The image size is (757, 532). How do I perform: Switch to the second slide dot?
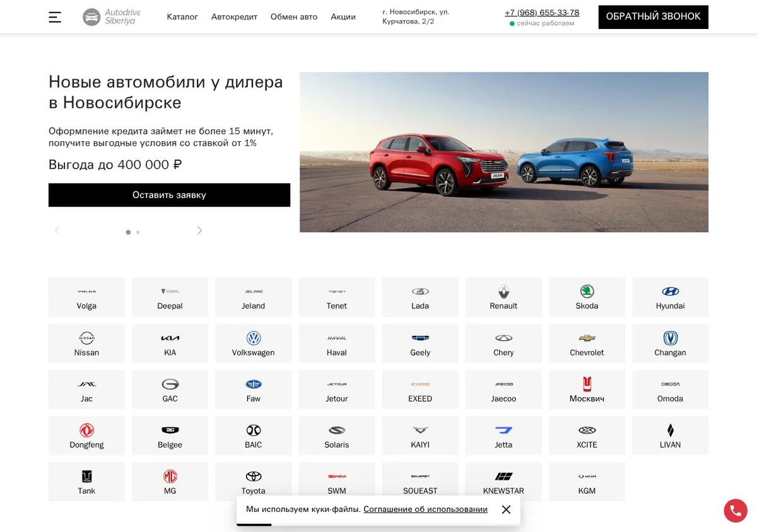(x=138, y=232)
